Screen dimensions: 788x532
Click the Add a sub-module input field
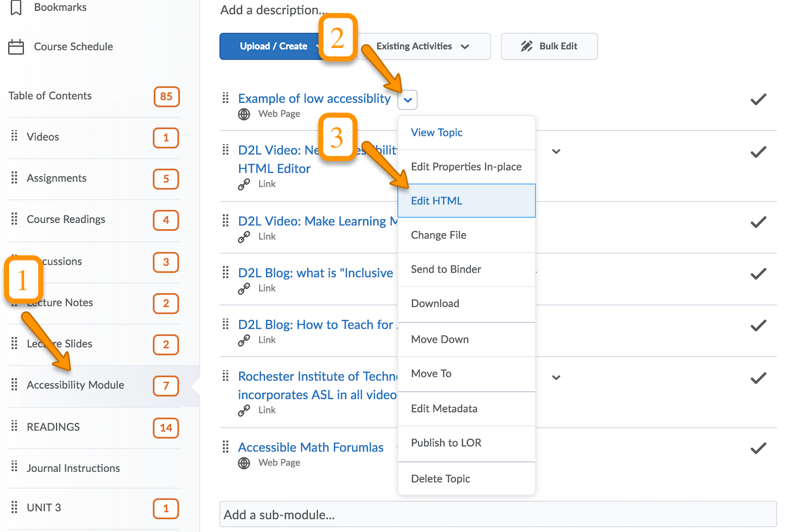497,514
